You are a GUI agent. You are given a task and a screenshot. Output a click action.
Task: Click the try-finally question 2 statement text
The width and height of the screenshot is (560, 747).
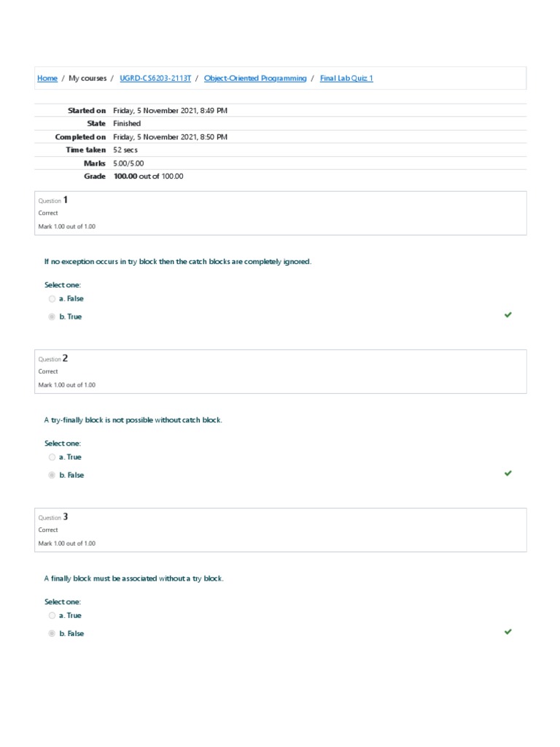pyautogui.click(x=133, y=420)
